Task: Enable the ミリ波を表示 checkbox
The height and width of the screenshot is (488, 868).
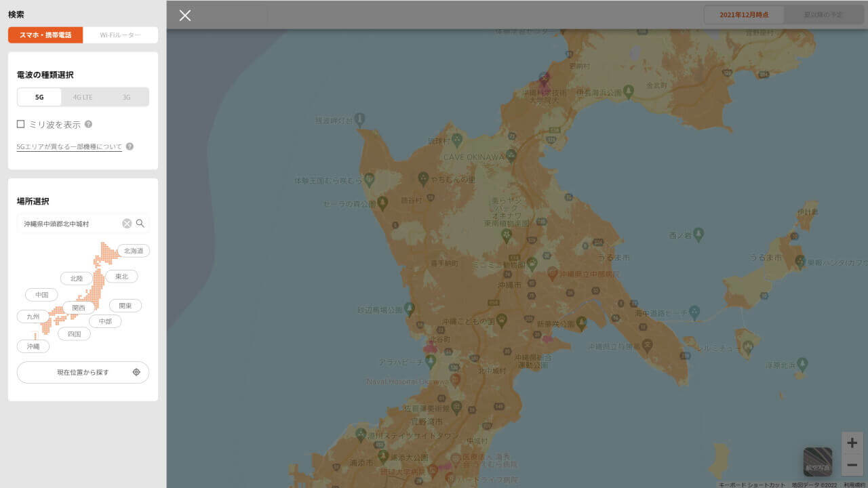Action: 20,124
